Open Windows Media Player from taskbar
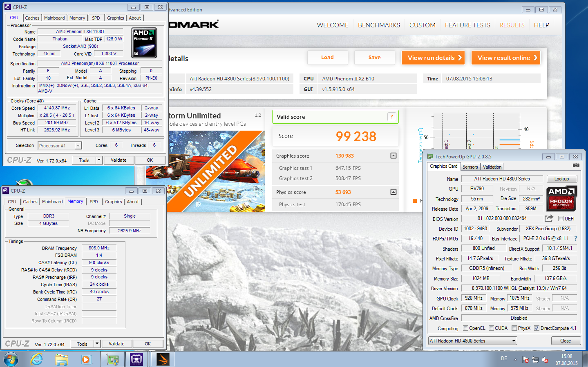 pyautogui.click(x=86, y=359)
